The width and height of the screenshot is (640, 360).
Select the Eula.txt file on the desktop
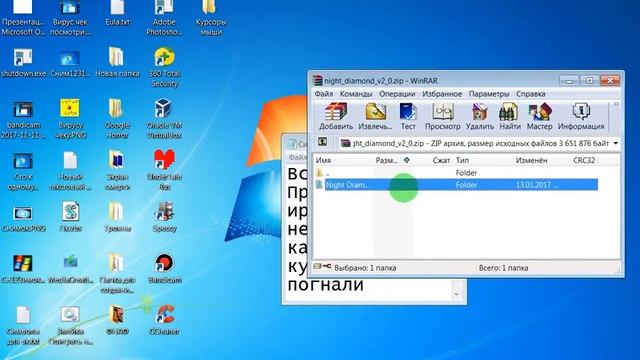pyautogui.click(x=117, y=12)
